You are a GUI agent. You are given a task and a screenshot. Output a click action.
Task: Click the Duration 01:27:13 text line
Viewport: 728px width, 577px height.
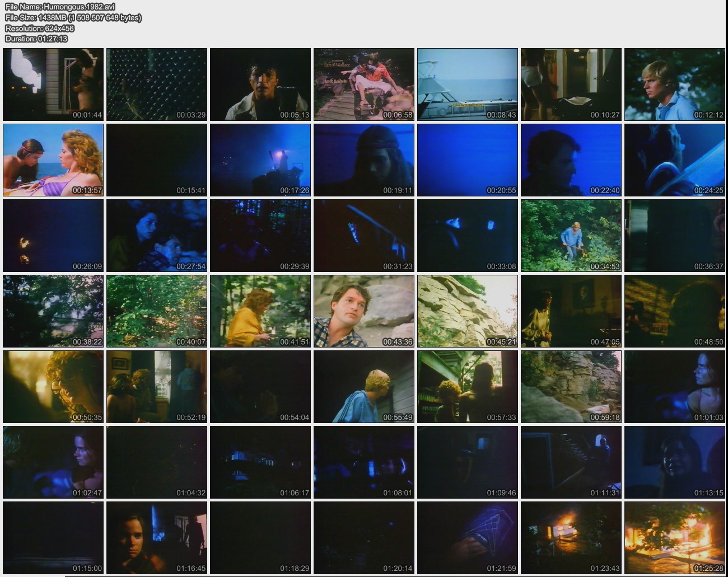36,39
